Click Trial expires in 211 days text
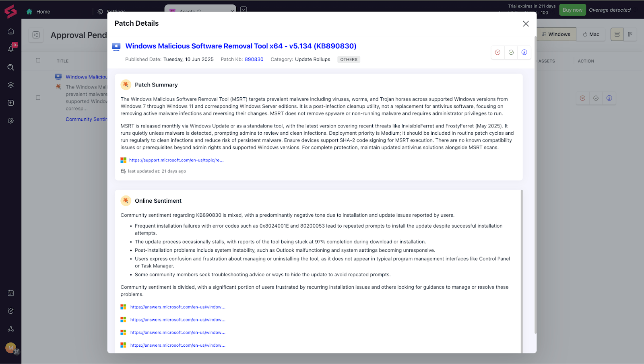Image resolution: width=644 pixels, height=364 pixels. pos(532,6)
